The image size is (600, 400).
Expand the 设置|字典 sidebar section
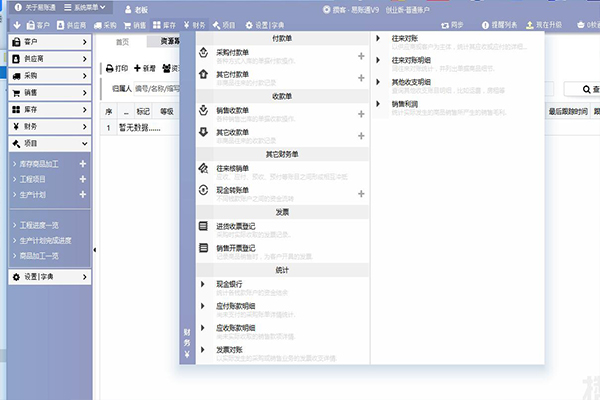[x=50, y=277]
